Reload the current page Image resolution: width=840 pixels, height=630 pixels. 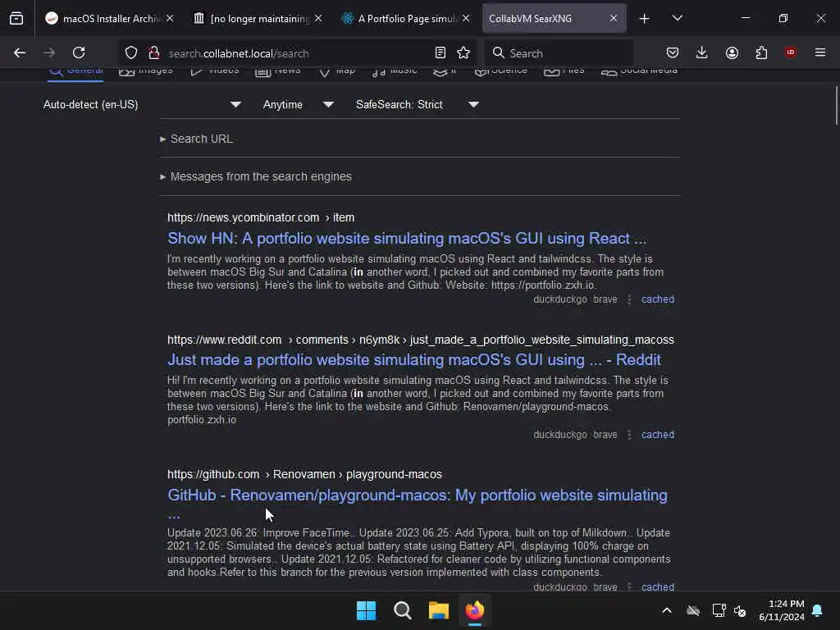(x=79, y=52)
